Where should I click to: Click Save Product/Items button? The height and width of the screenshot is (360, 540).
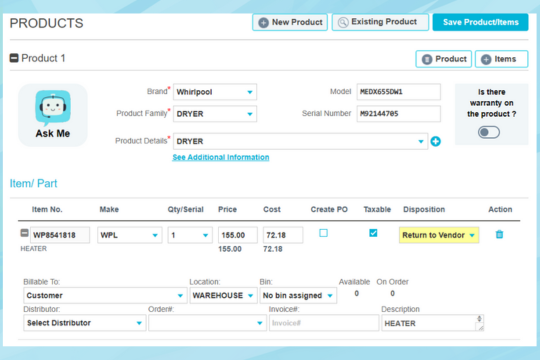[x=480, y=22]
